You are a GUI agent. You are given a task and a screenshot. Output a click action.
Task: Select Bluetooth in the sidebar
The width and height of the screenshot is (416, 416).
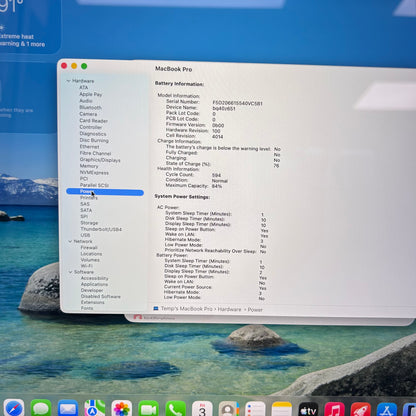(x=91, y=107)
